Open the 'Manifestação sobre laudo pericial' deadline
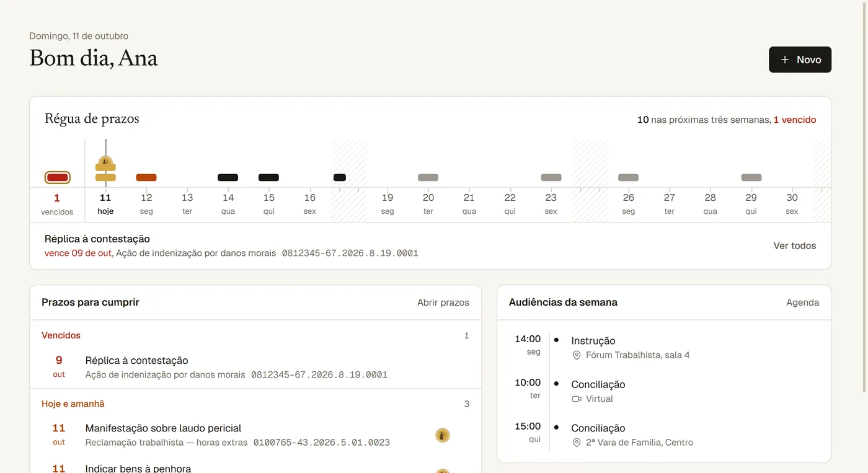The width and height of the screenshot is (868, 473). 255,435
